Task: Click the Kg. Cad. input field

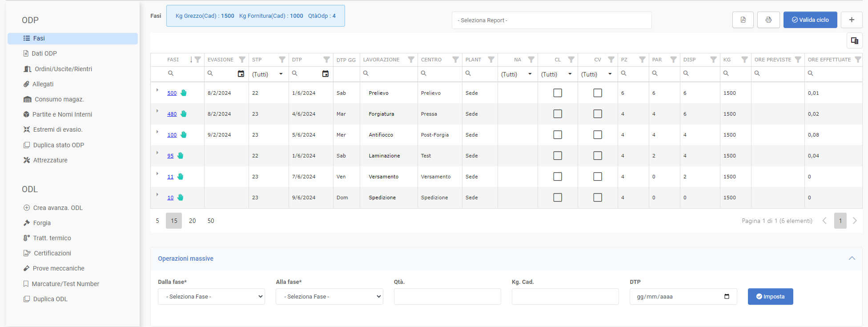Action: pyautogui.click(x=565, y=297)
